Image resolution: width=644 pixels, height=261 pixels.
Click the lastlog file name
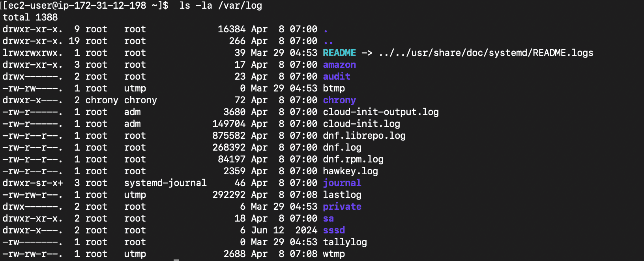[x=342, y=195]
